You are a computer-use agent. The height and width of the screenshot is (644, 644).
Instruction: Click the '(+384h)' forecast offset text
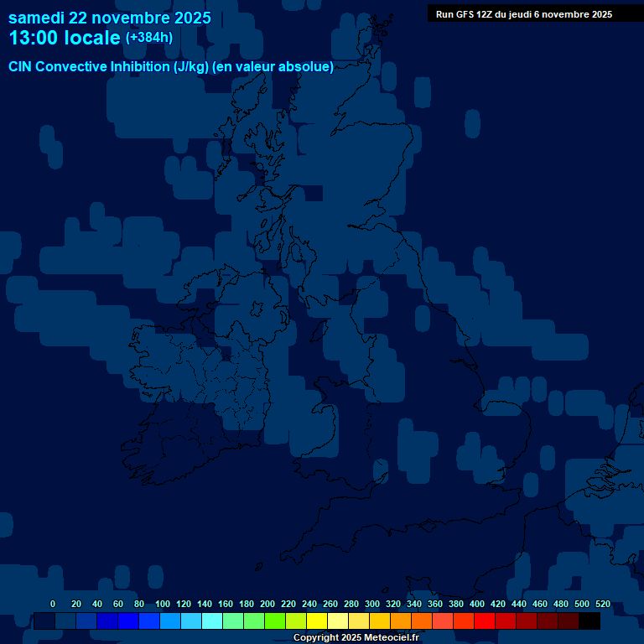click(x=149, y=38)
